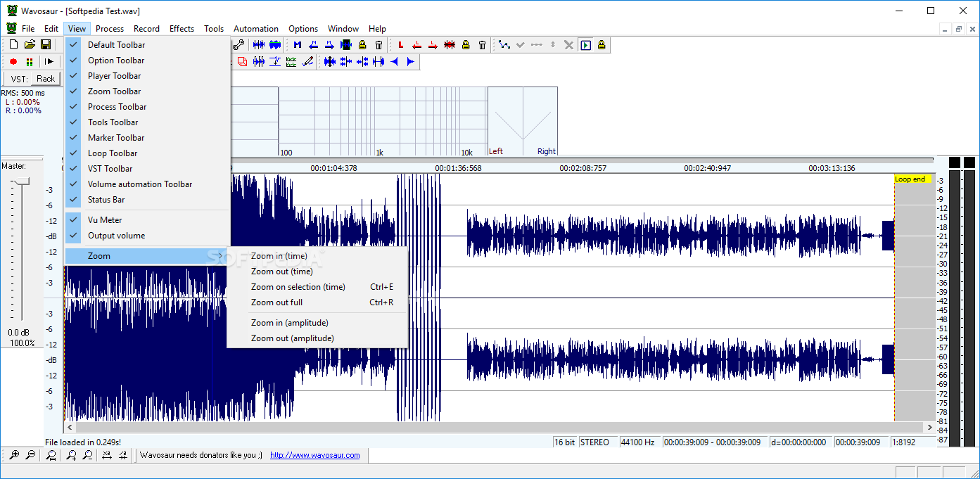The image size is (980, 479).
Task: Click the zoom out magnifier on status toolbar
Action: click(x=30, y=455)
